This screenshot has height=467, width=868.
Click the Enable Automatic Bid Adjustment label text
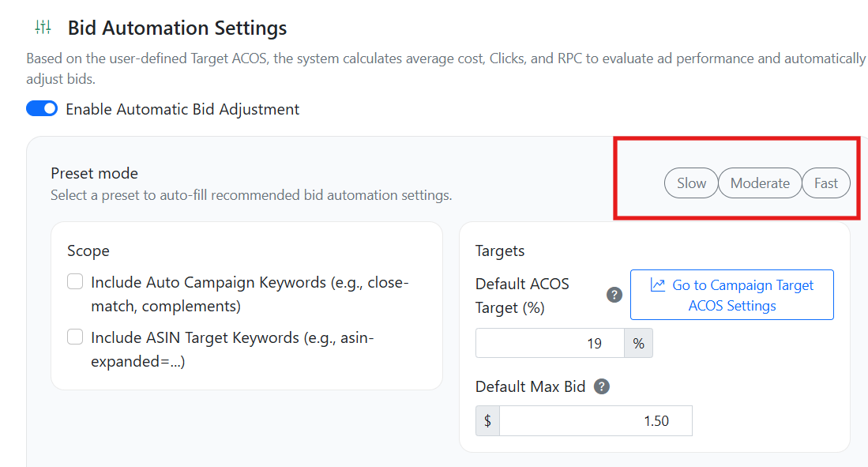[x=182, y=109]
